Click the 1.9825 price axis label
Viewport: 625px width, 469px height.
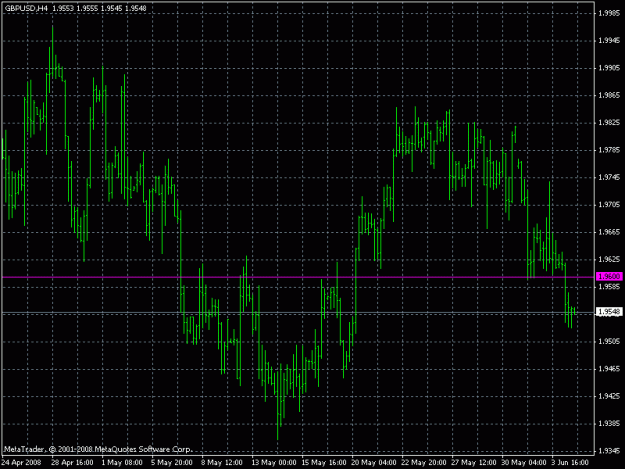pyautogui.click(x=609, y=123)
